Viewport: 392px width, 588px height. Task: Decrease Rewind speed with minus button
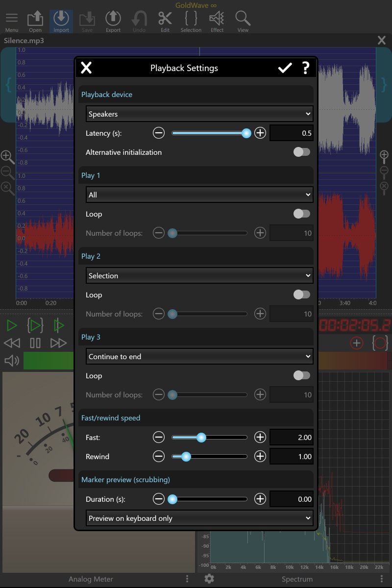pyautogui.click(x=159, y=456)
